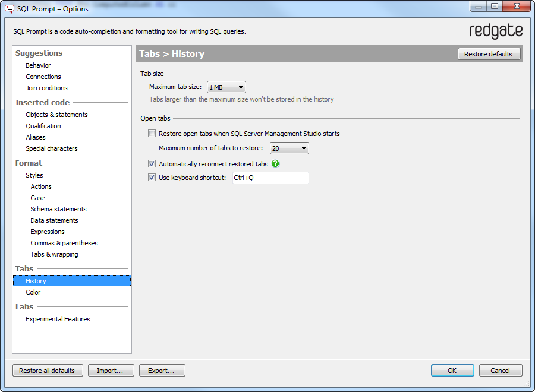
Task: Click the keyboard shortcut field showing Ctrl+Q
Action: [x=270, y=178]
